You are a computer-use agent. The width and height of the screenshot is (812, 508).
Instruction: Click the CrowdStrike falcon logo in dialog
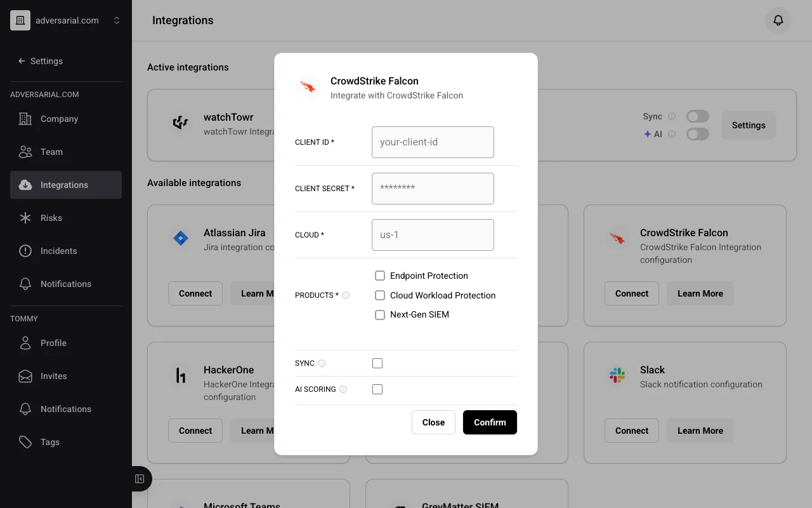click(x=308, y=87)
